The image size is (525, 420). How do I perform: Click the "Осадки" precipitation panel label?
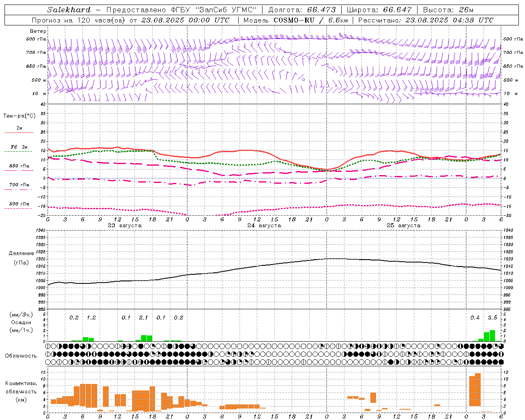click(21, 322)
